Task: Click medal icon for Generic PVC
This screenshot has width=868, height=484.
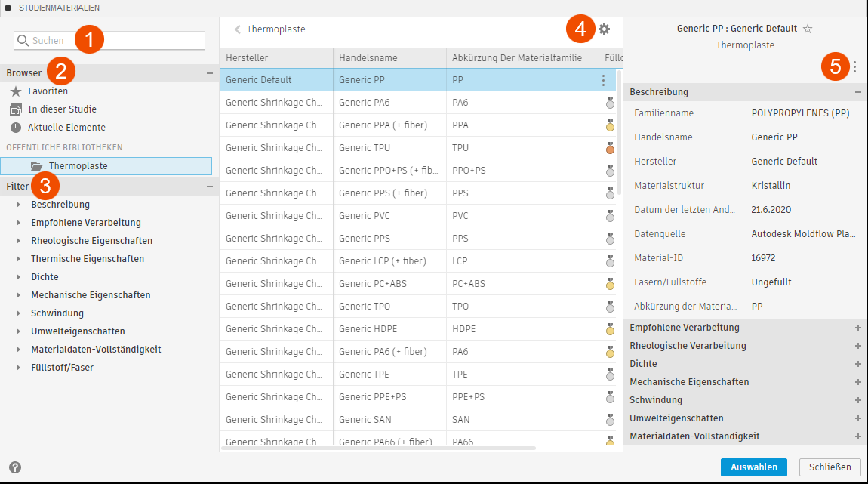Action: click(610, 216)
